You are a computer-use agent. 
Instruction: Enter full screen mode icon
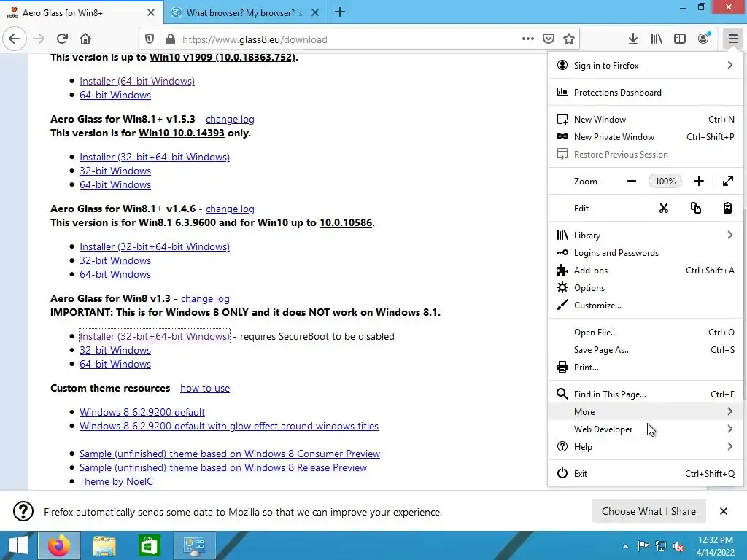click(x=727, y=181)
